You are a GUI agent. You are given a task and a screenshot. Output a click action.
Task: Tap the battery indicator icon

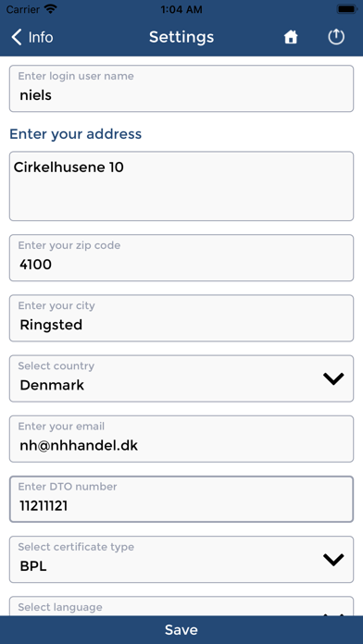(346, 9)
